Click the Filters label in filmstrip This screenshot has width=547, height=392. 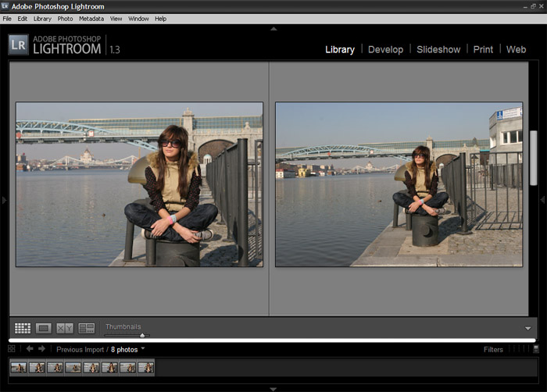pos(493,350)
